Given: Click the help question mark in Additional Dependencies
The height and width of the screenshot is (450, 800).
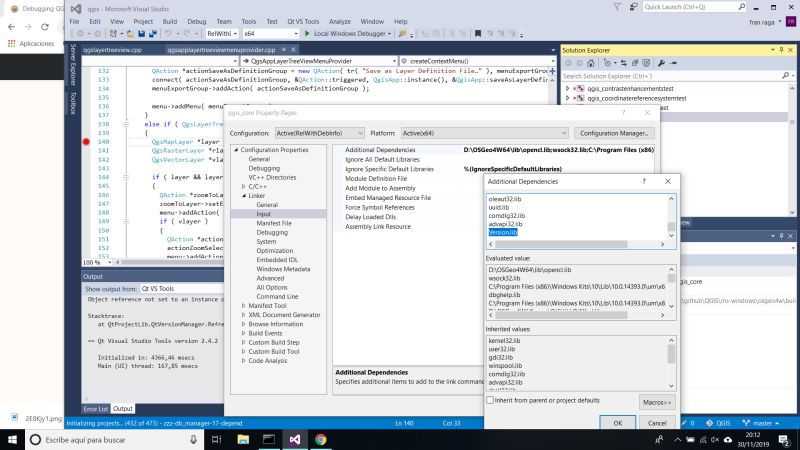Looking at the screenshot, I should click(644, 181).
